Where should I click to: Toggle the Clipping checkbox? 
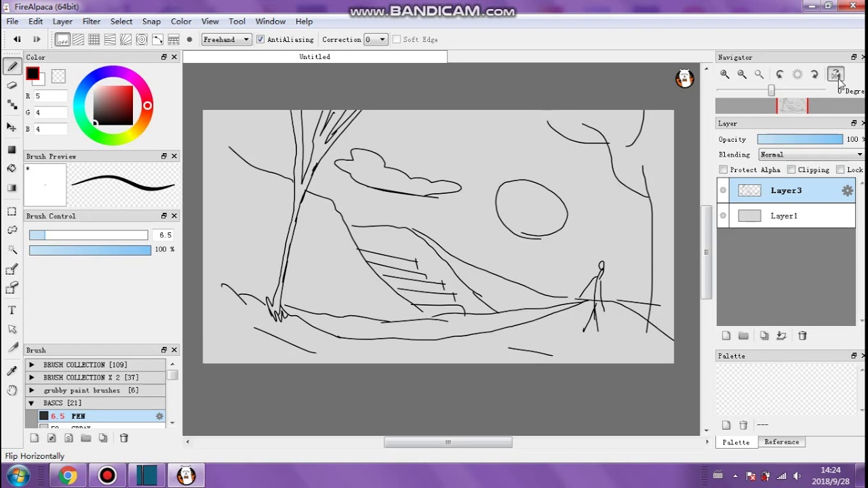point(791,169)
